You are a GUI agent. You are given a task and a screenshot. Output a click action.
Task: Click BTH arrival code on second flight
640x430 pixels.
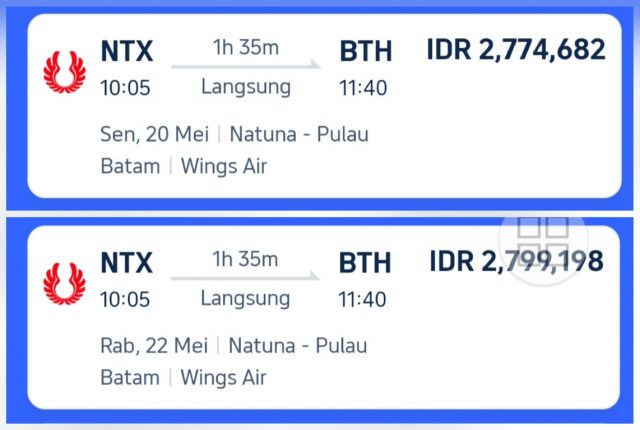point(365,262)
